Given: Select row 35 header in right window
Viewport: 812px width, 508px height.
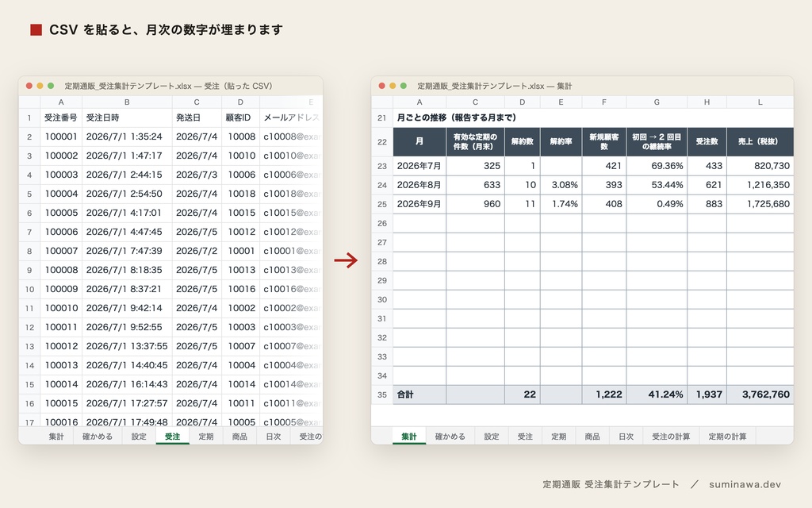Looking at the screenshot, I should (x=382, y=394).
